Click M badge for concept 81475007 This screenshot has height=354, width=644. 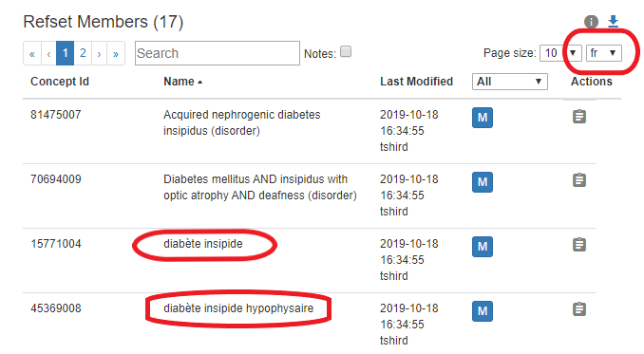[x=483, y=118]
